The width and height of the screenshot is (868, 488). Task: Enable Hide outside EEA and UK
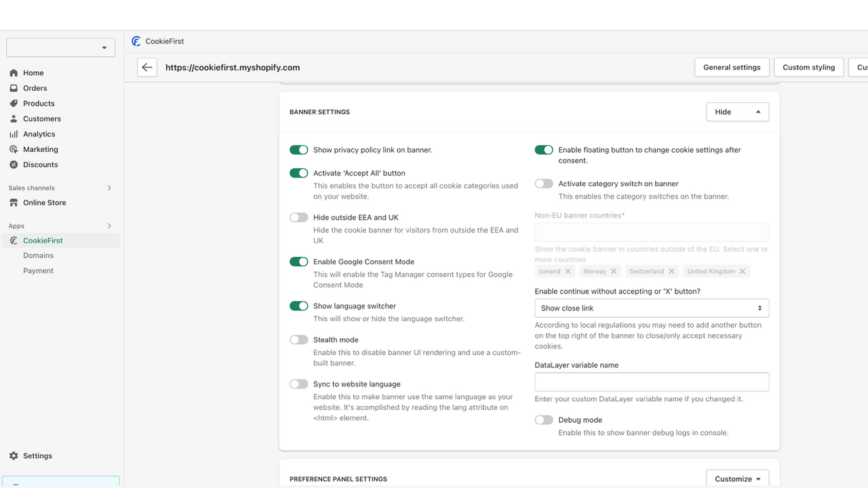299,218
